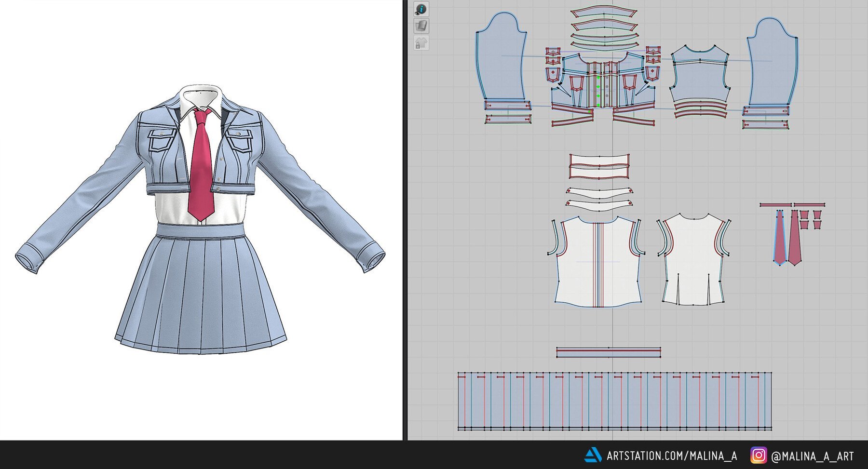Screen dimensions: 868x469
Task: Click the locked garment shirt icon
Action: pos(421,43)
